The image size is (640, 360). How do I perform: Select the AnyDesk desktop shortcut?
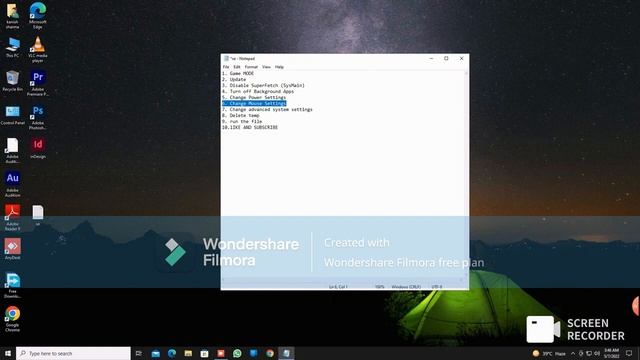(x=12, y=249)
